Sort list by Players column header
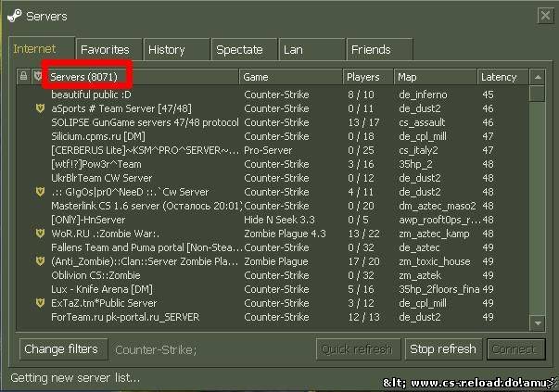Viewport: 559px width, 392px height. point(368,77)
